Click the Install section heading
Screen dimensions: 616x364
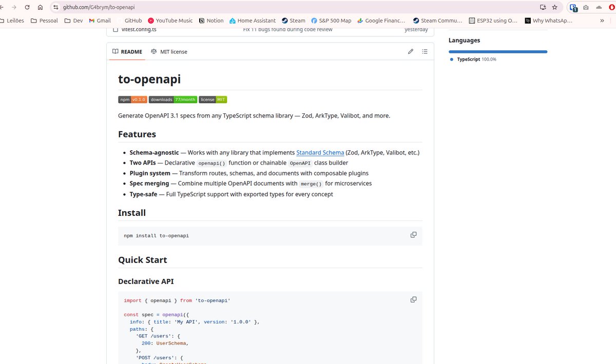tap(132, 213)
